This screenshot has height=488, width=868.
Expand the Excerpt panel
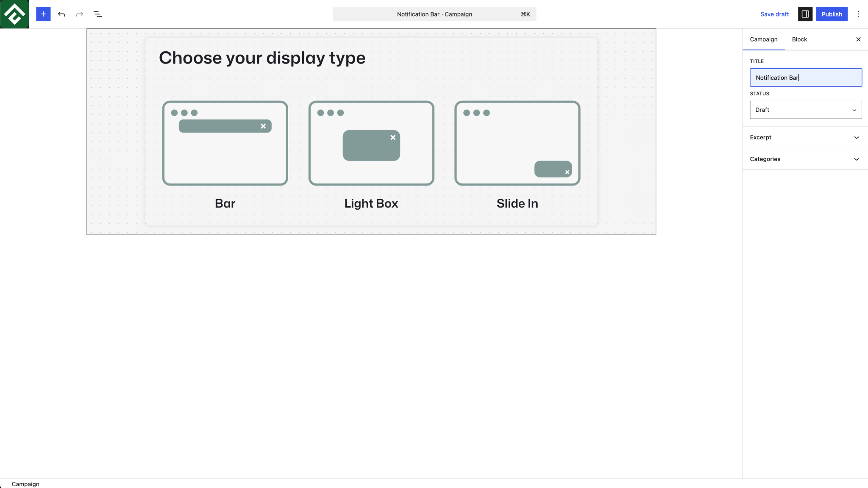805,137
